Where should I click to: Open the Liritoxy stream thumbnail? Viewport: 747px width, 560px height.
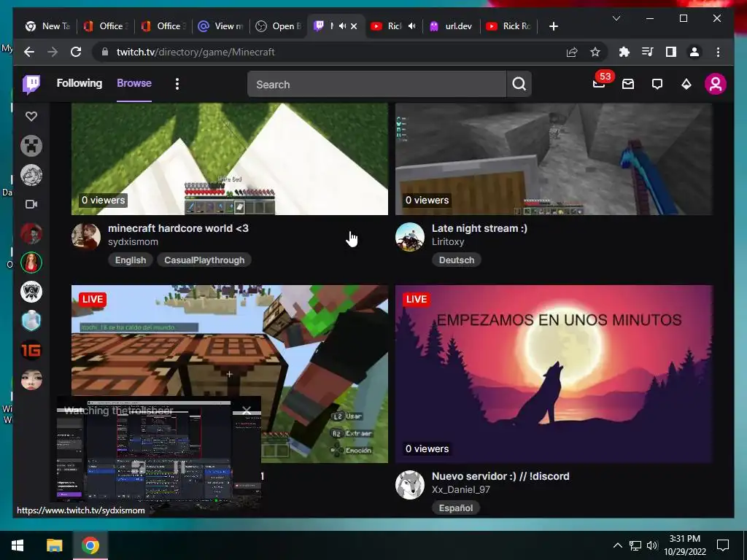pyautogui.click(x=554, y=159)
